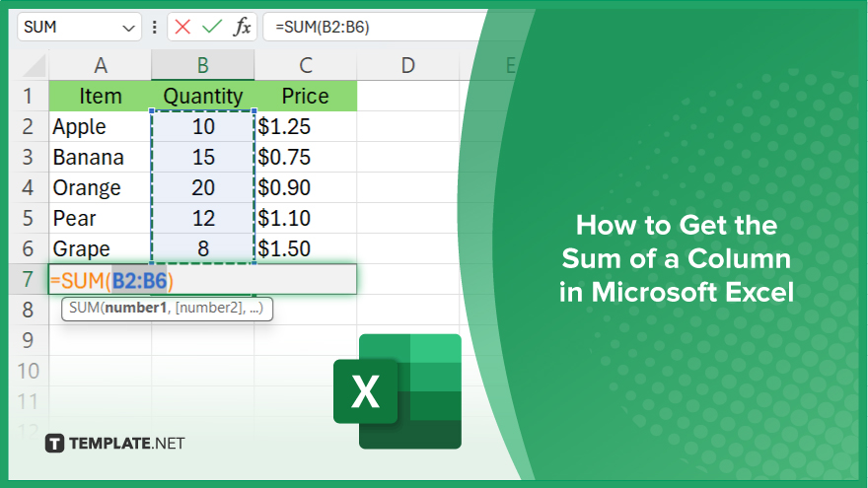Click the price cell $1.10
The width and height of the screenshot is (868, 488).
coord(306,218)
